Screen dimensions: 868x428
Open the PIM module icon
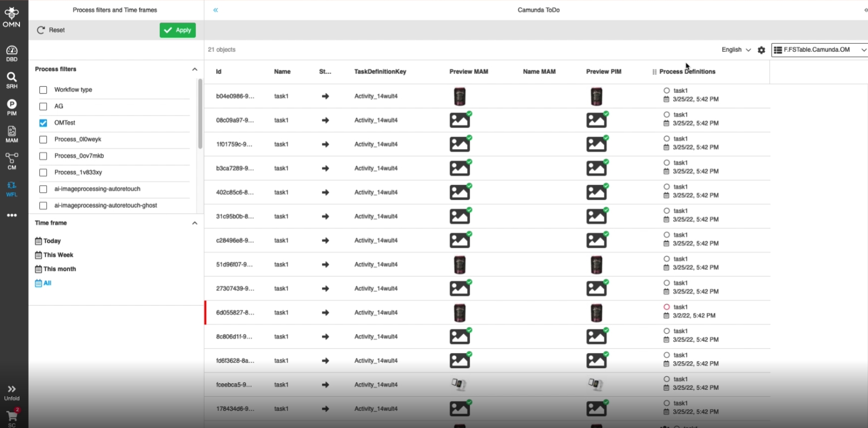coord(11,107)
